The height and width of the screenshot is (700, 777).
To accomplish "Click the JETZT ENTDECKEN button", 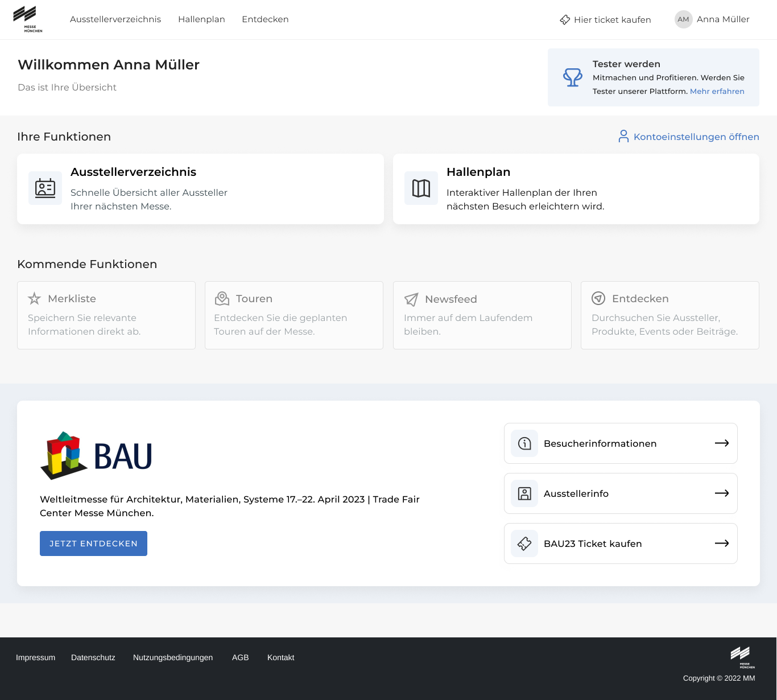I will 93,543.
